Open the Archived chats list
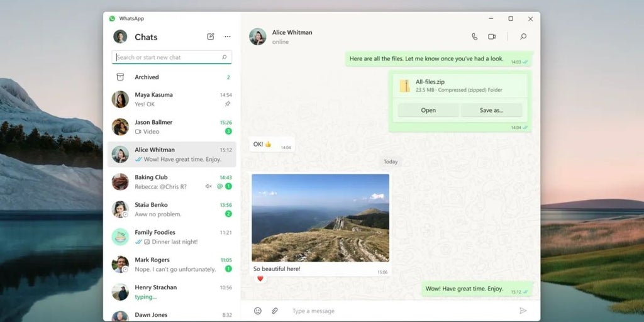 (172, 77)
